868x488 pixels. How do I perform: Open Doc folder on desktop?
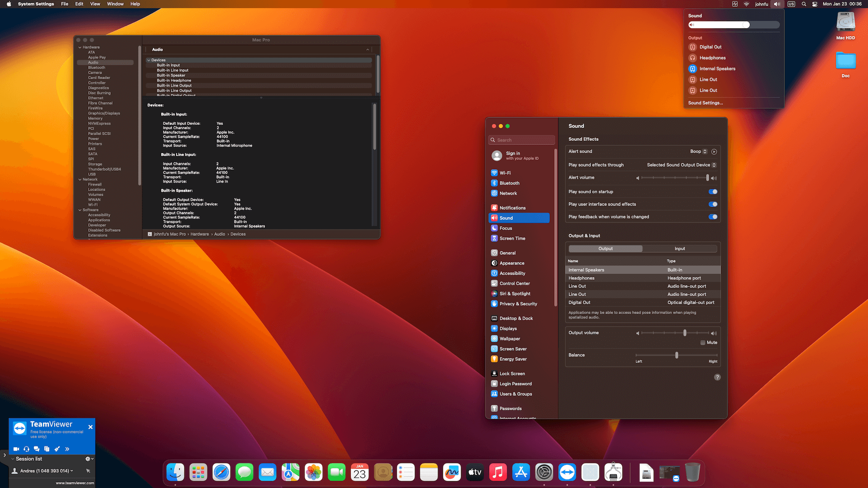coord(846,65)
